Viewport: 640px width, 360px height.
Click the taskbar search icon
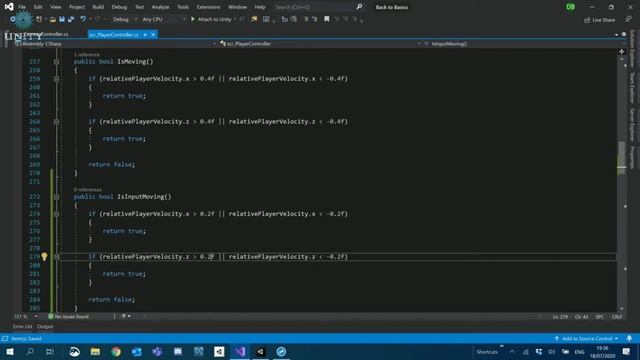[30, 351]
